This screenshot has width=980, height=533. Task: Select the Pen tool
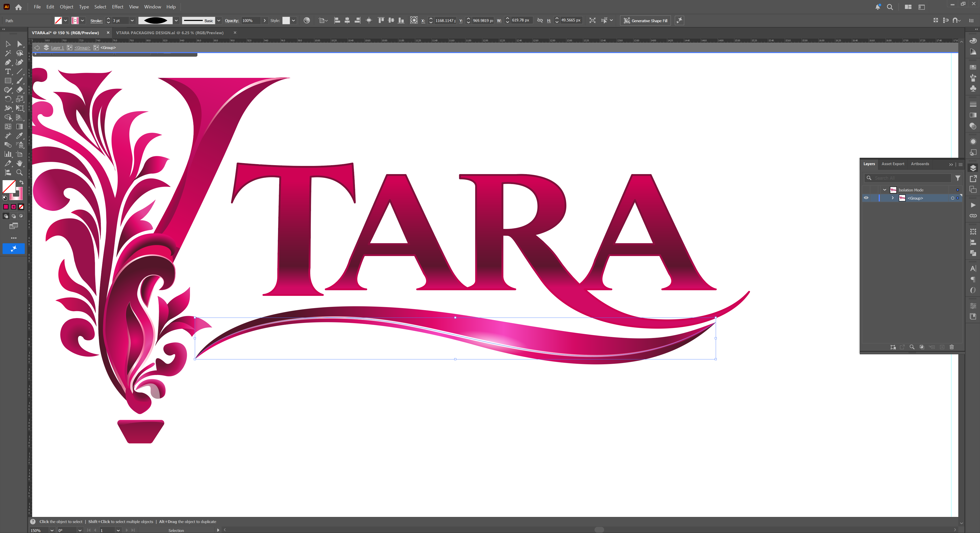click(x=8, y=62)
